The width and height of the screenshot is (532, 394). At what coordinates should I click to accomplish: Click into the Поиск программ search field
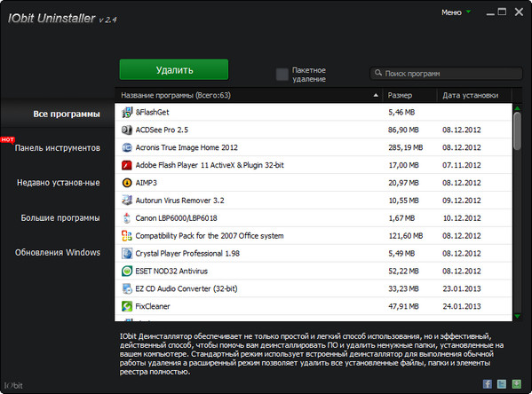[x=446, y=74]
